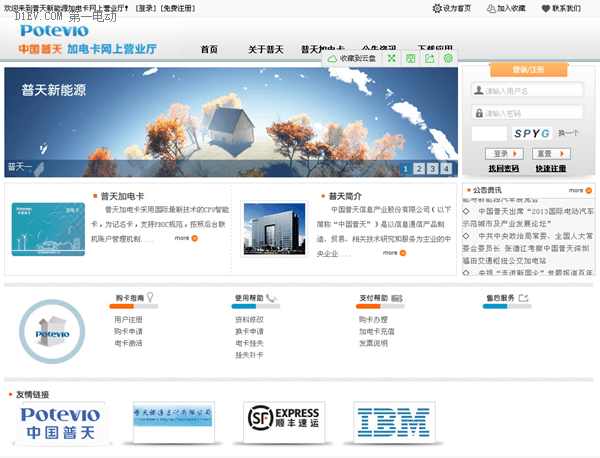Screen dimensions: 600x458
Task: Click the username input field
Action: point(528,91)
